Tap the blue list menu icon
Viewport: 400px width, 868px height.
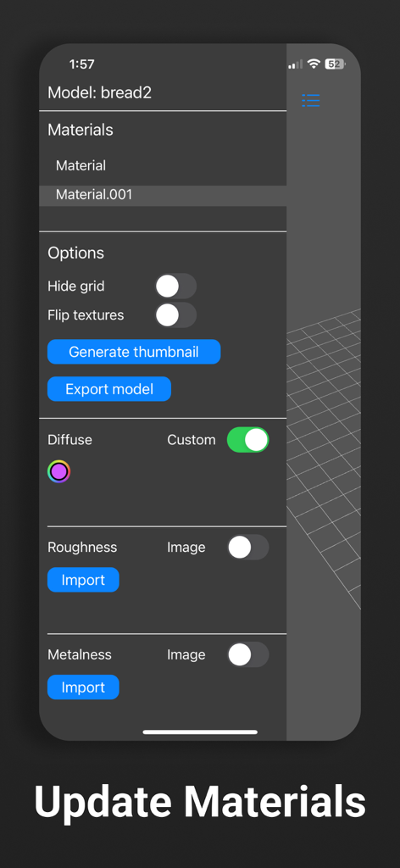click(310, 100)
